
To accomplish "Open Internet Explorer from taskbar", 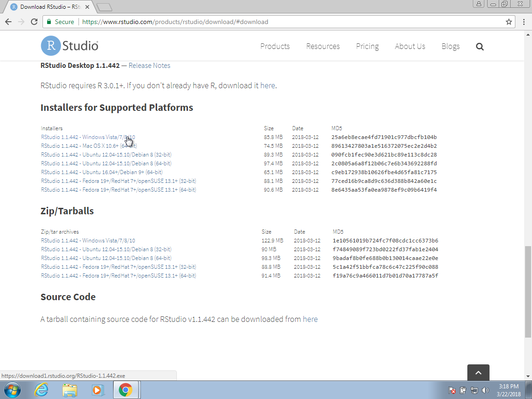I will point(42,390).
